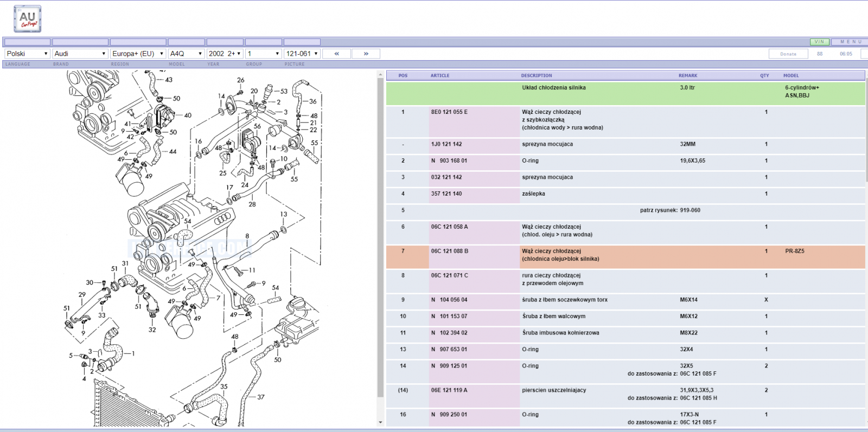Click callout number 37 in the diagram
Screen dimensions: 868x432
click(x=261, y=397)
